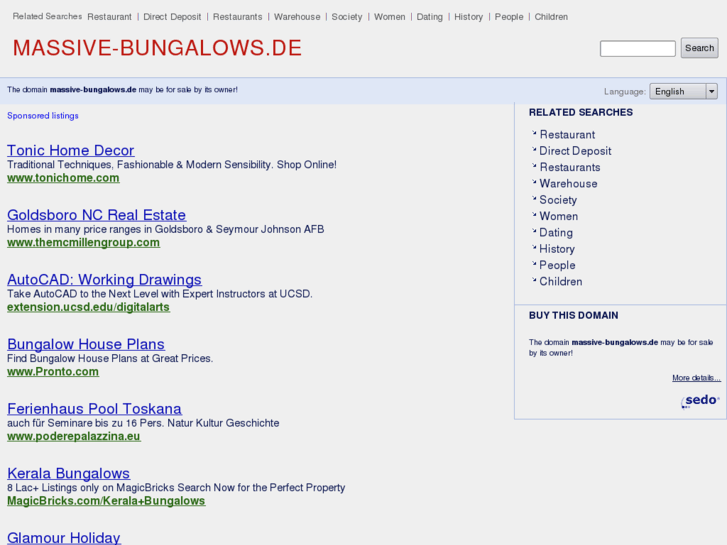
Task: Focus the search input field
Action: click(638, 48)
